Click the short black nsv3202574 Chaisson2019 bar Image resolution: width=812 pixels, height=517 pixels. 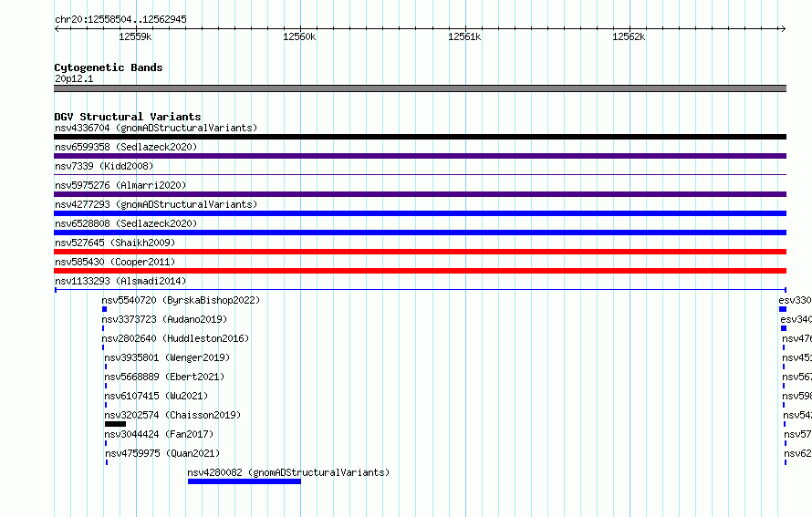pos(116,424)
